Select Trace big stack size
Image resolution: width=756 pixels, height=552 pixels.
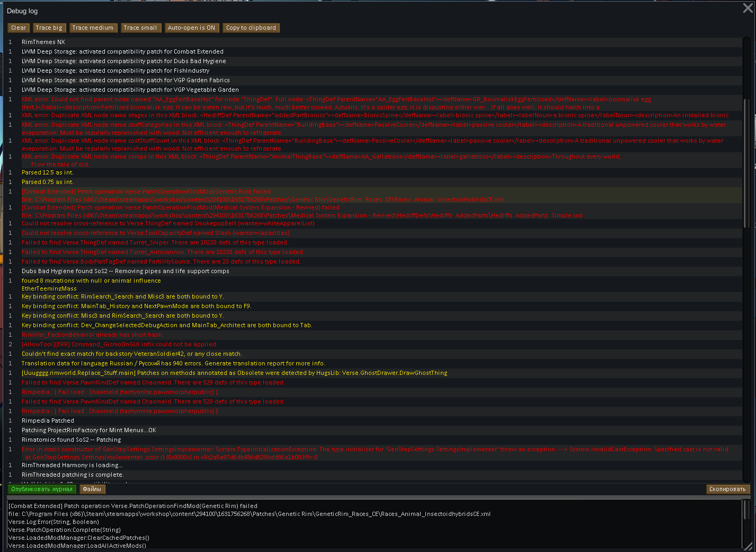(49, 28)
